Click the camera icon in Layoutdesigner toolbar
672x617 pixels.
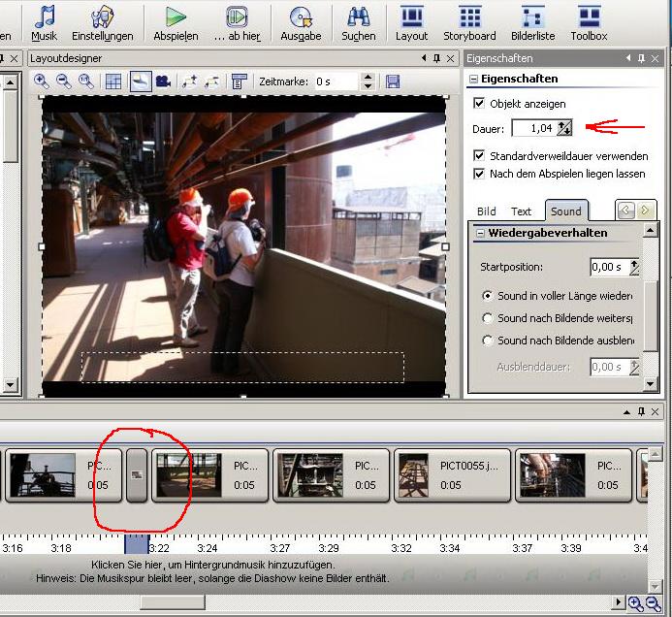point(164,81)
